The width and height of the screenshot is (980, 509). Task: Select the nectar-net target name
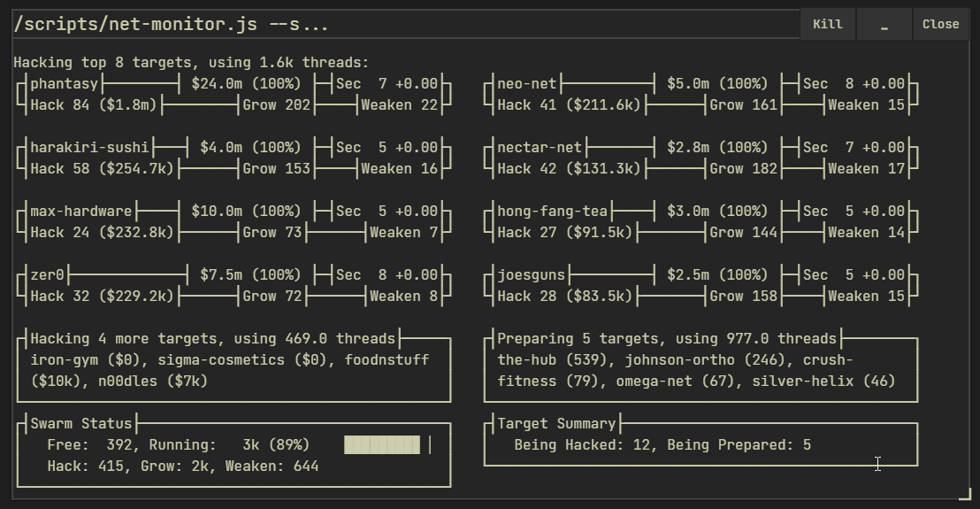click(x=540, y=148)
